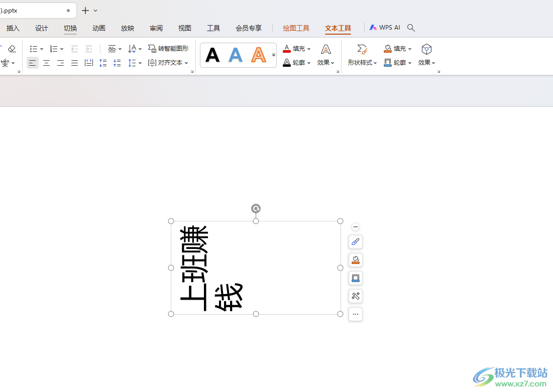Collapse floating toolbar with minus button
The height and width of the screenshot is (392, 553).
[356, 227]
